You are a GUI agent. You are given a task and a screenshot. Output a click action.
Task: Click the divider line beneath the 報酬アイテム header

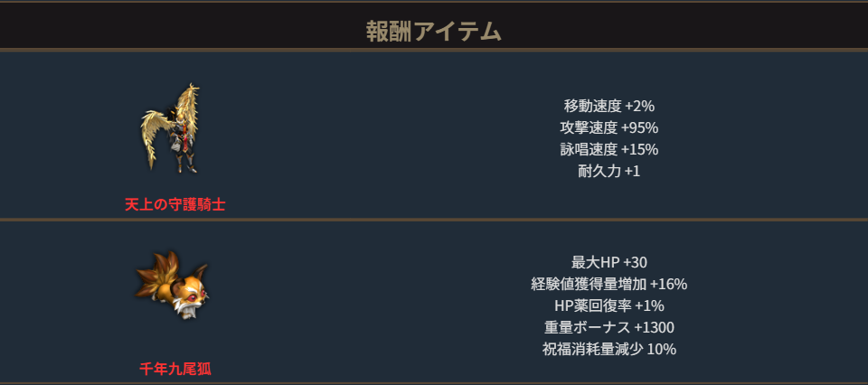pyautogui.click(x=434, y=50)
